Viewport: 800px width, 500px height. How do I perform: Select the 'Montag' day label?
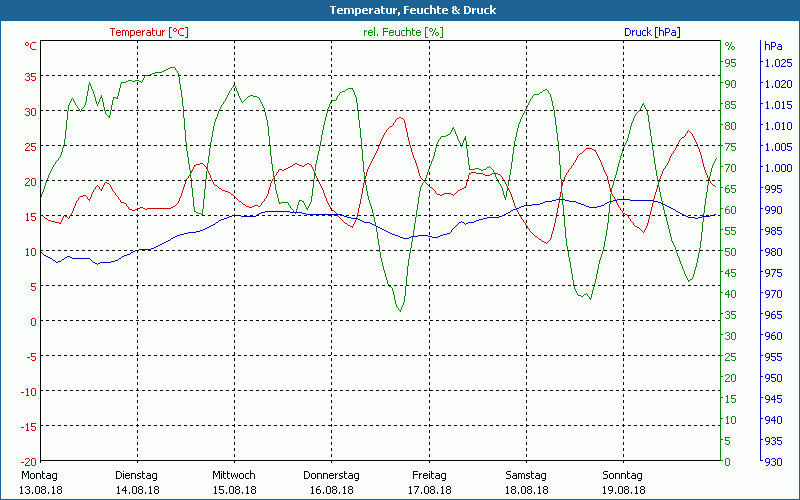pyautogui.click(x=39, y=476)
